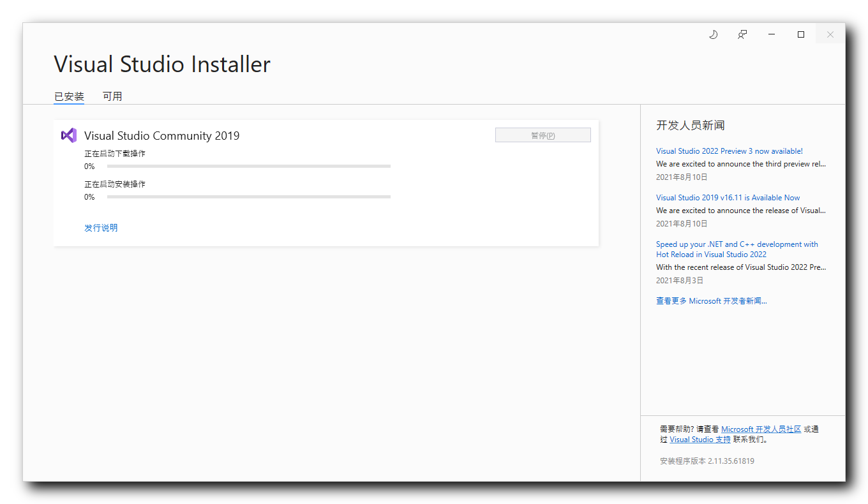Click the 正在启动安装操作 status text

coord(115,184)
